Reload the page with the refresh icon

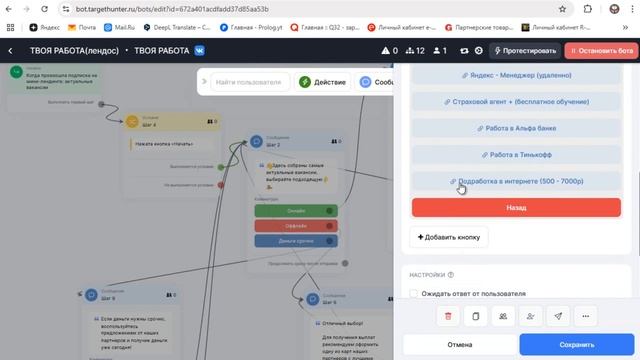tap(44, 9)
